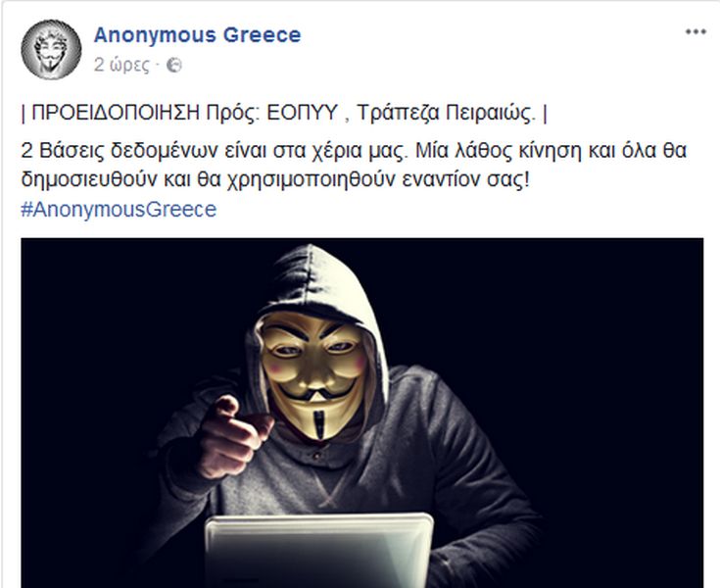The image size is (720, 588).
Task: Click the 'ΕΟΠΥΥ' word in post text
Action: (x=302, y=113)
